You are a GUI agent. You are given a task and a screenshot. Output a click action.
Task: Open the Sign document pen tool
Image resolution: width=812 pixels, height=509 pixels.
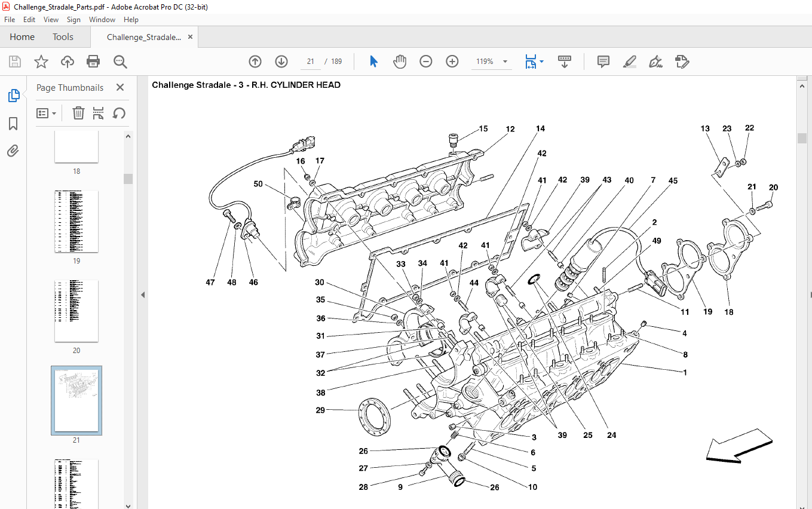(x=655, y=62)
